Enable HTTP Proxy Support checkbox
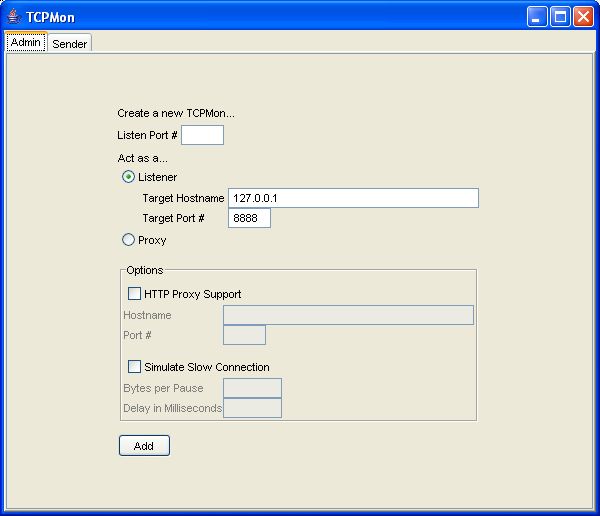 click(135, 294)
